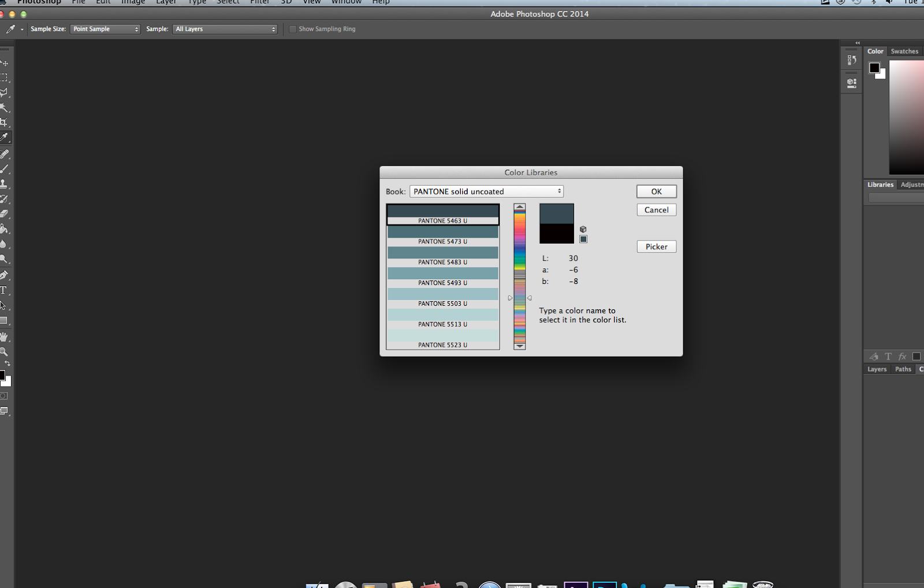Select the Magic Wand tool
Viewport: 924px width, 588px height.
pyautogui.click(x=5, y=108)
